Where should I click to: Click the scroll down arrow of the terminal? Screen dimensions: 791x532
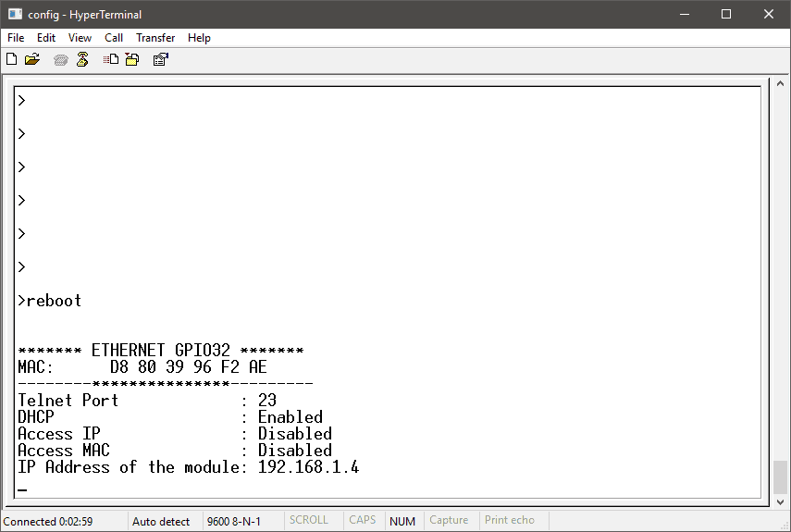pos(780,501)
